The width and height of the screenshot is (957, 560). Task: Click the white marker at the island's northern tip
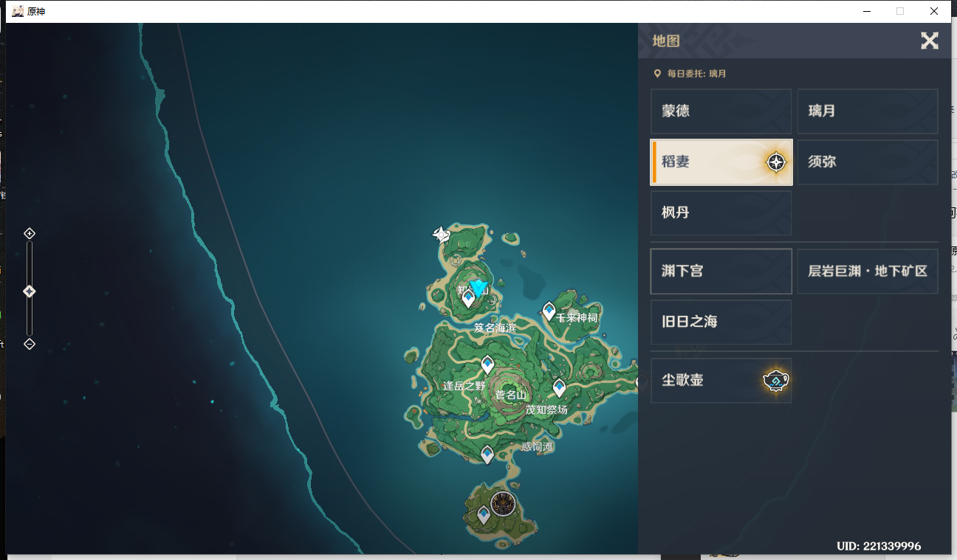click(x=441, y=235)
